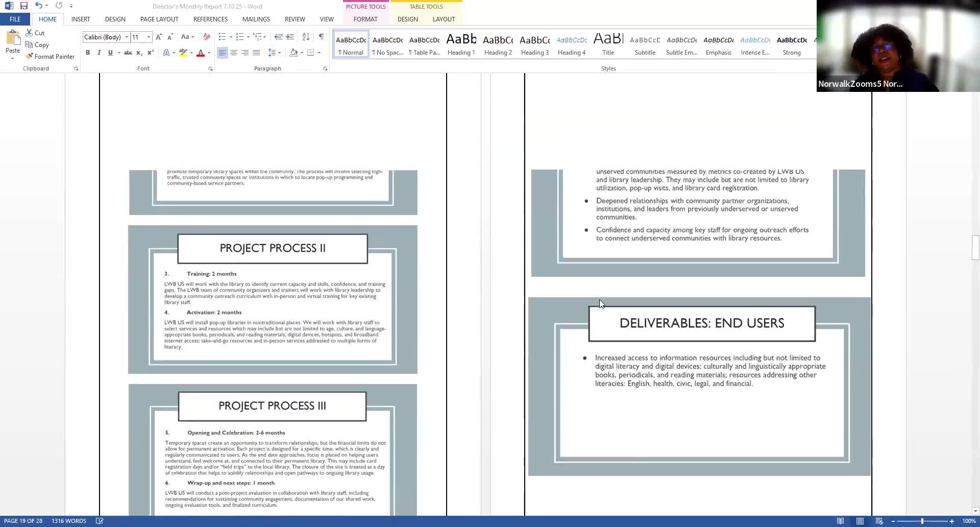Screen dimensions: 980x527
Task: Click the Undo arrow icon
Action: [x=38, y=6]
